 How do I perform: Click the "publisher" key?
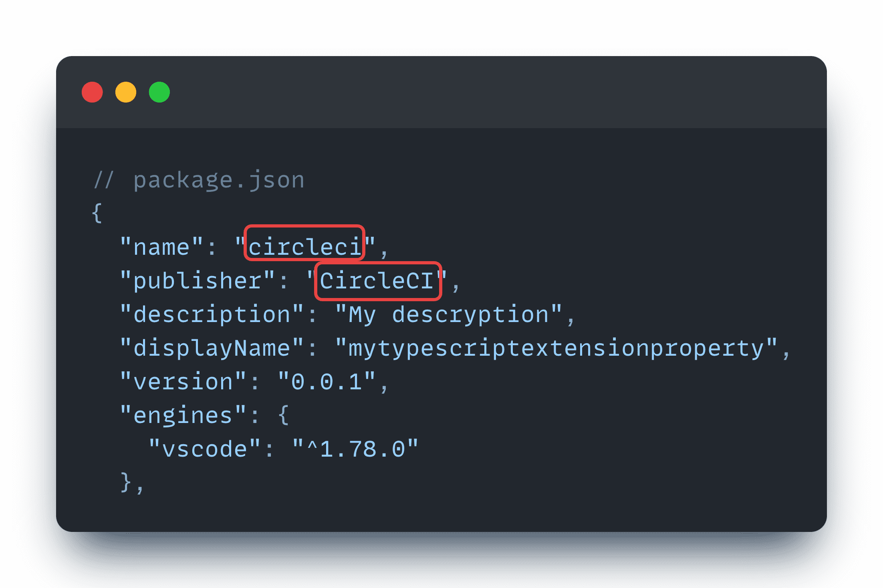[x=198, y=280]
